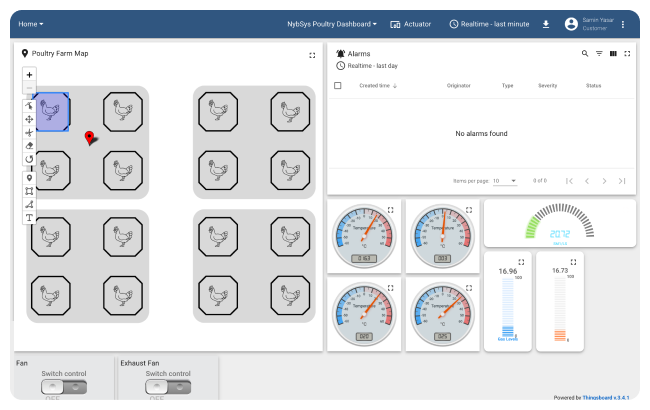Viewport: 650px width, 410px height.
Task: Click the download/export dashboard icon
Action: [x=546, y=24]
